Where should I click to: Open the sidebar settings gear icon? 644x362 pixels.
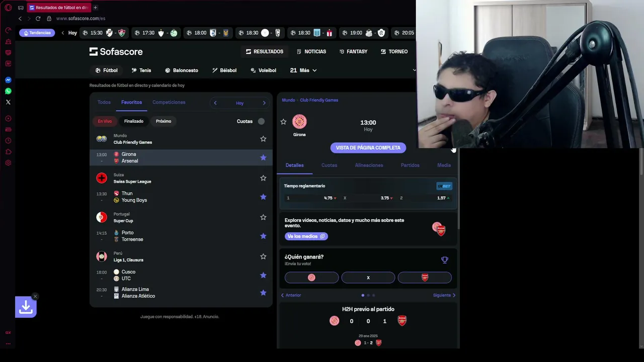[8, 163]
